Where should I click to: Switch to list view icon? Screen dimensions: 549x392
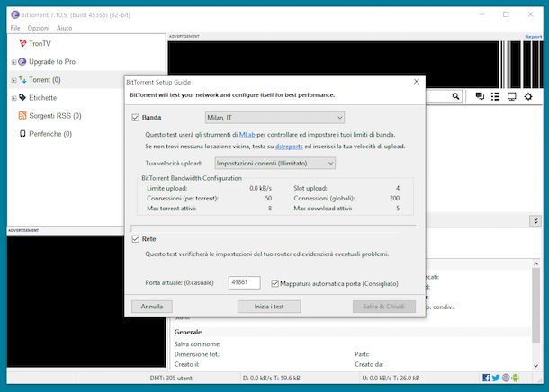(495, 96)
